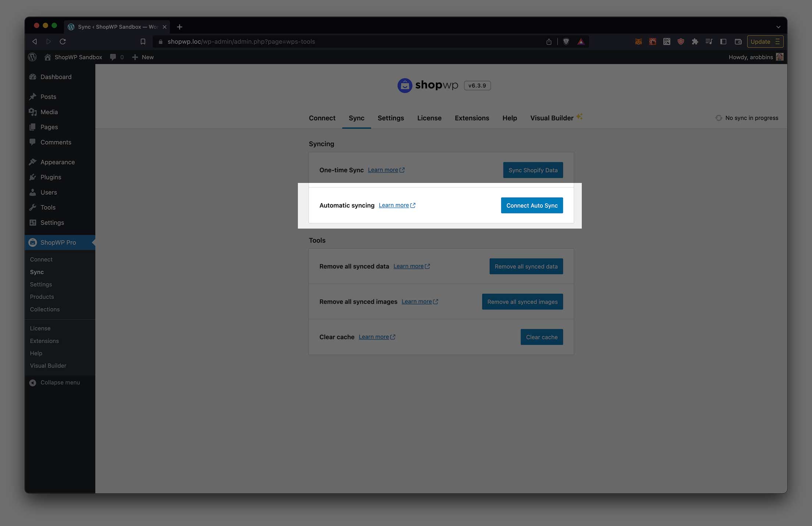Open Plugins in sidebar
Image resolution: width=812 pixels, height=526 pixels.
[x=60, y=177]
